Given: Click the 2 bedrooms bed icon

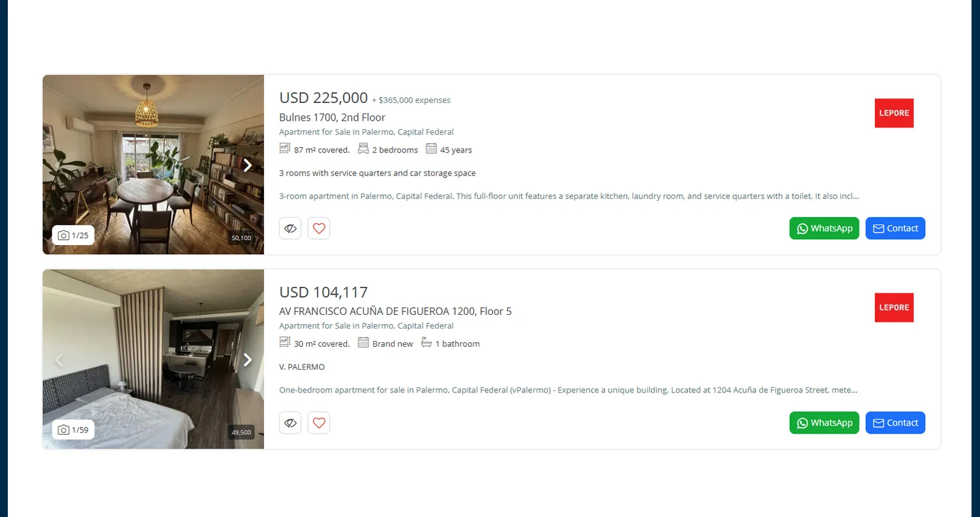Looking at the screenshot, I should (363, 148).
